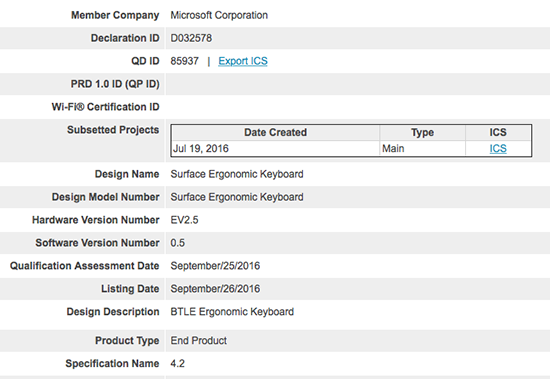Click Listing Date value September/26/2016
This screenshot has width=550, height=379.
(x=215, y=289)
